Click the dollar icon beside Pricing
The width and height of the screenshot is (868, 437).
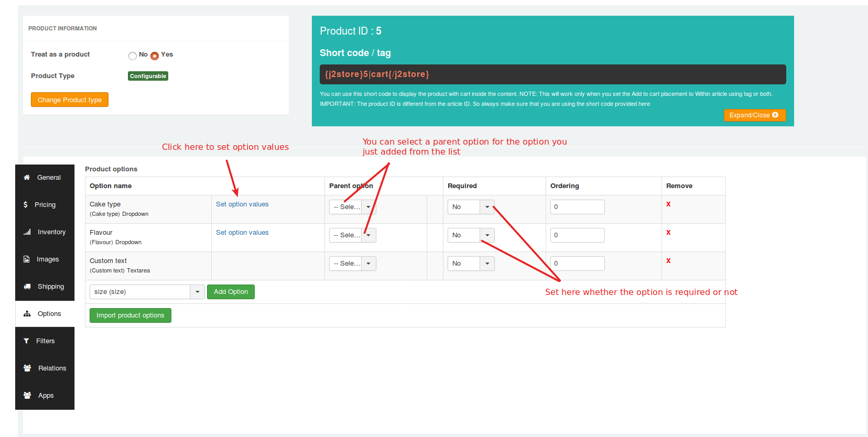[26, 205]
